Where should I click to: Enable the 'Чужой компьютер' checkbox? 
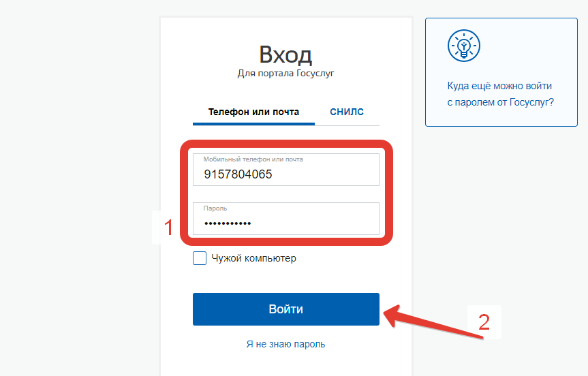[x=200, y=258]
